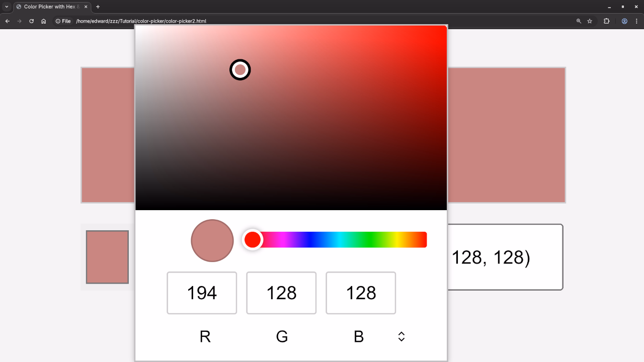The height and width of the screenshot is (362, 644).
Task: Open the zoom magnifier icon in address bar
Action: [579, 21]
